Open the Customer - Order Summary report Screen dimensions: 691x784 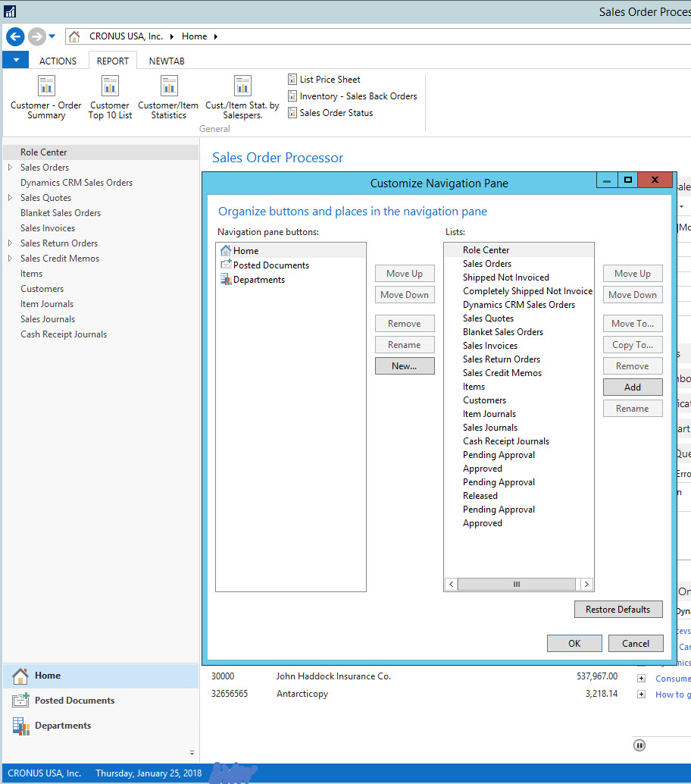coord(45,96)
